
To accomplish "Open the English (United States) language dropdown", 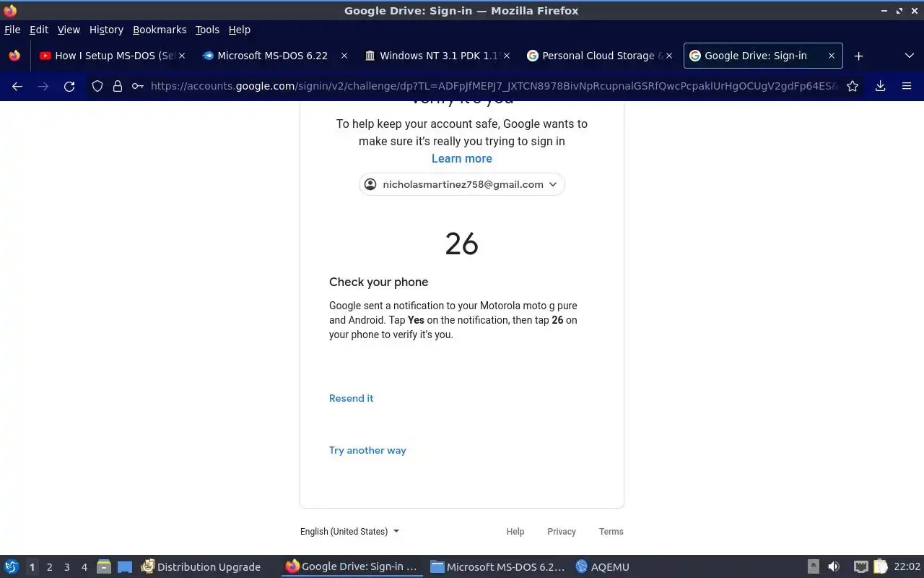I will pyautogui.click(x=349, y=531).
